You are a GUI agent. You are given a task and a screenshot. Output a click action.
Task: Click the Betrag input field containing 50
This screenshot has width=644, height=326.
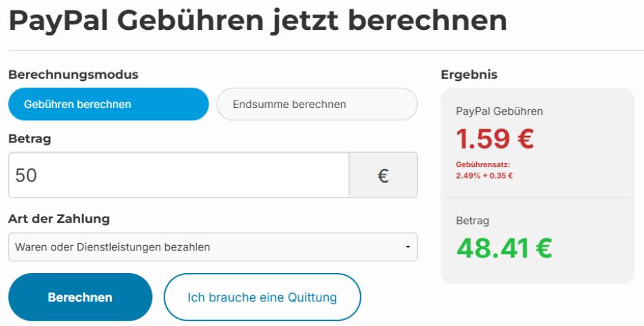click(x=178, y=175)
